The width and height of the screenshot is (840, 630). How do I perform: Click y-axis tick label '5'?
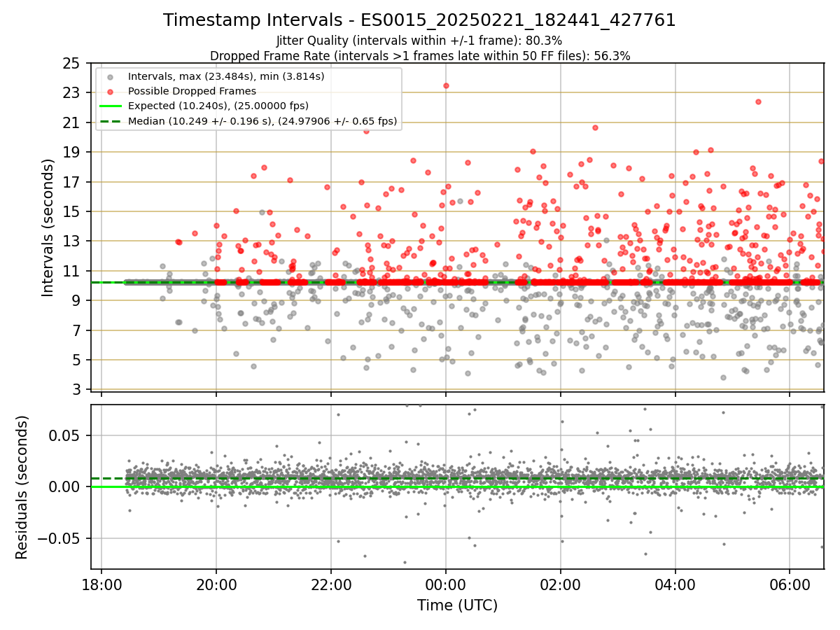(x=76, y=360)
